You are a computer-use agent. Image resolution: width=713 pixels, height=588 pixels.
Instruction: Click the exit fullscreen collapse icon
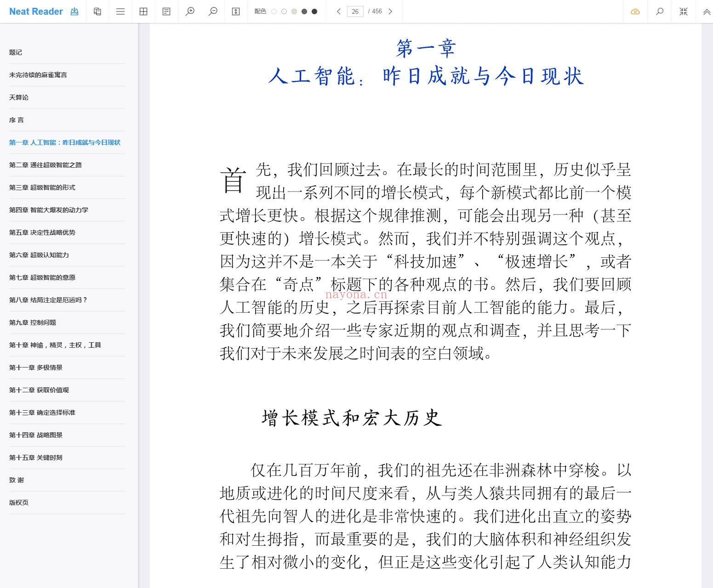pos(684,11)
